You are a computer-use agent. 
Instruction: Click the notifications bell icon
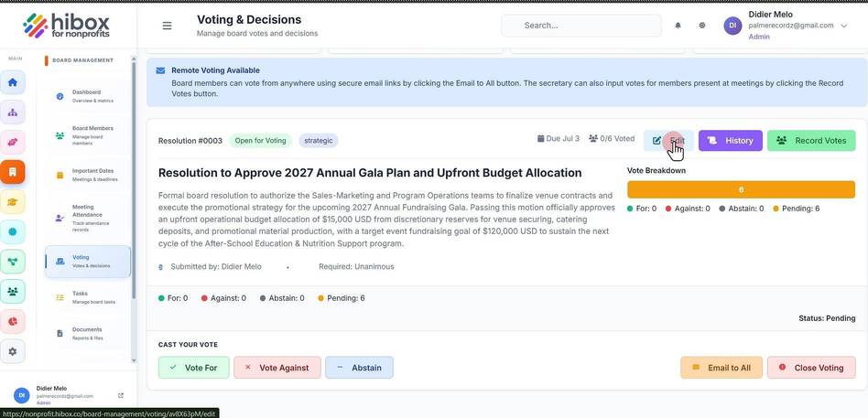(678, 26)
